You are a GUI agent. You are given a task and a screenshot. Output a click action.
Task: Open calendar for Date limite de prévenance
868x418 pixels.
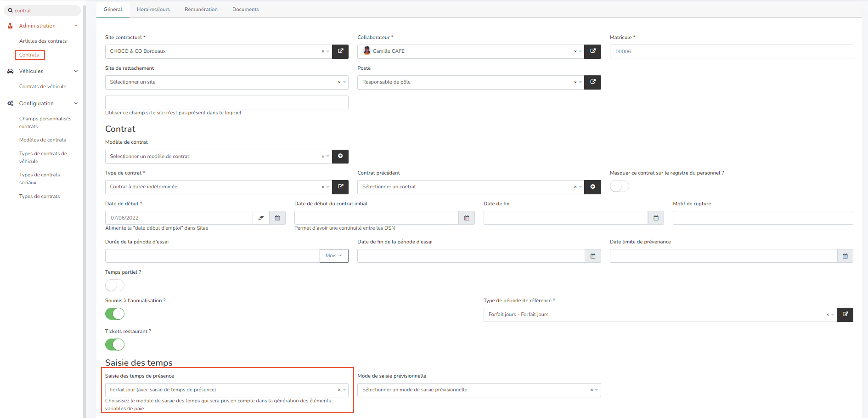click(x=845, y=256)
